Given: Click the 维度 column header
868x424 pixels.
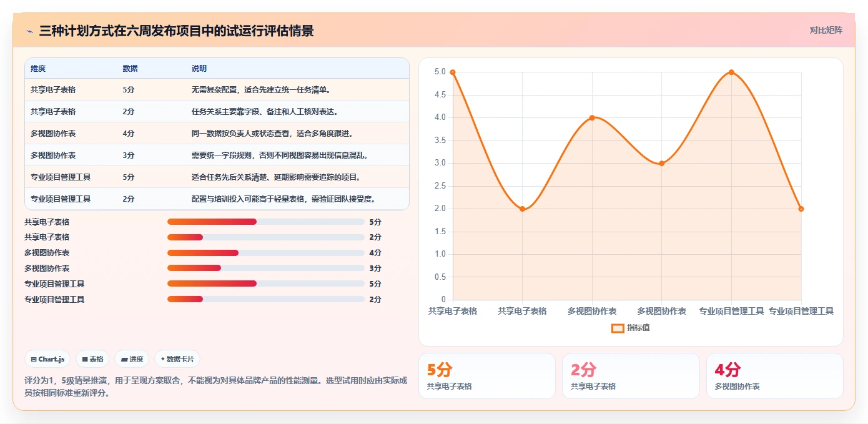Looking at the screenshot, I should coord(38,69).
